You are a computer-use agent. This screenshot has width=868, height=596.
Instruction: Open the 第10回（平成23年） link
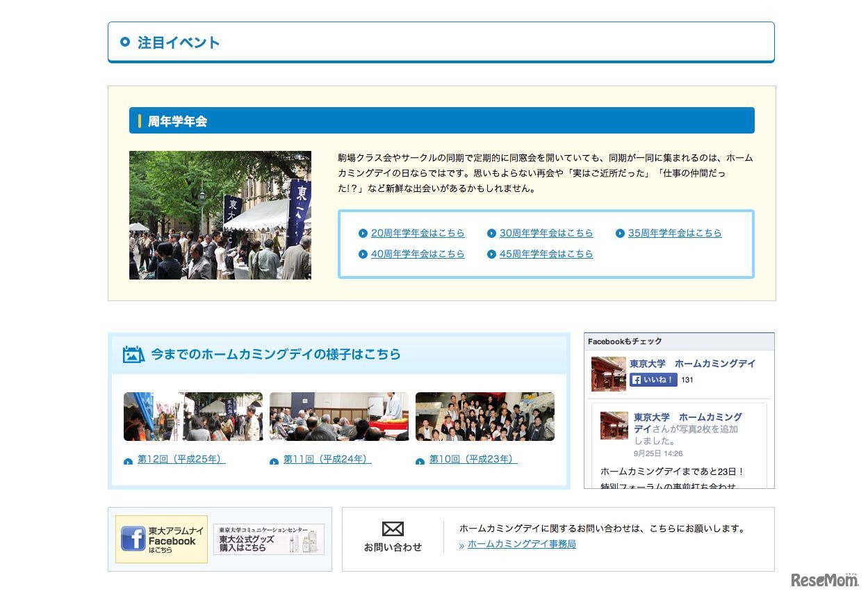[x=471, y=460]
